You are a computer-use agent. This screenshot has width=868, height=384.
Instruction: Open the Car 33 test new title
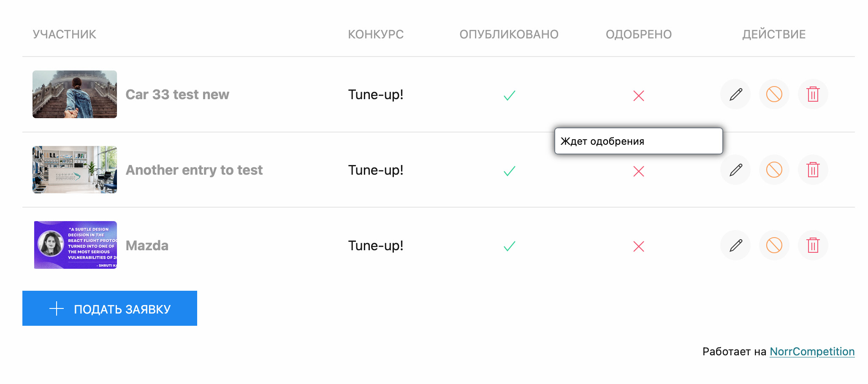[x=177, y=95]
